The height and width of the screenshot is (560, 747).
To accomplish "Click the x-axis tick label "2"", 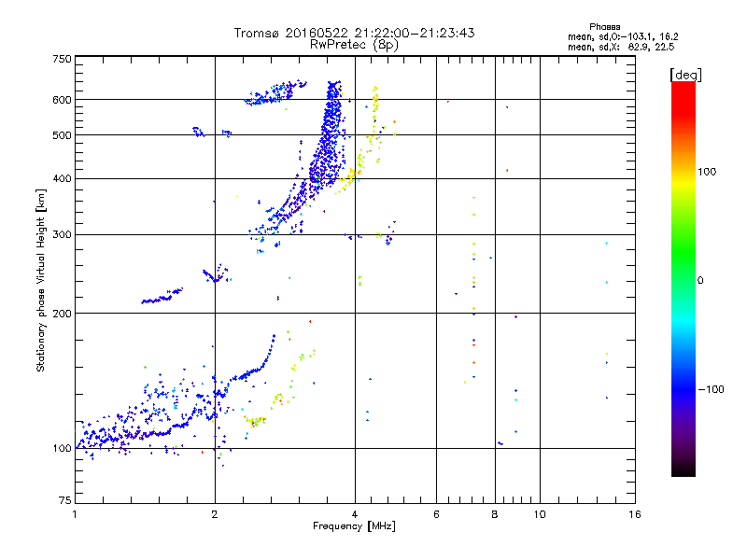I will coord(215,514).
